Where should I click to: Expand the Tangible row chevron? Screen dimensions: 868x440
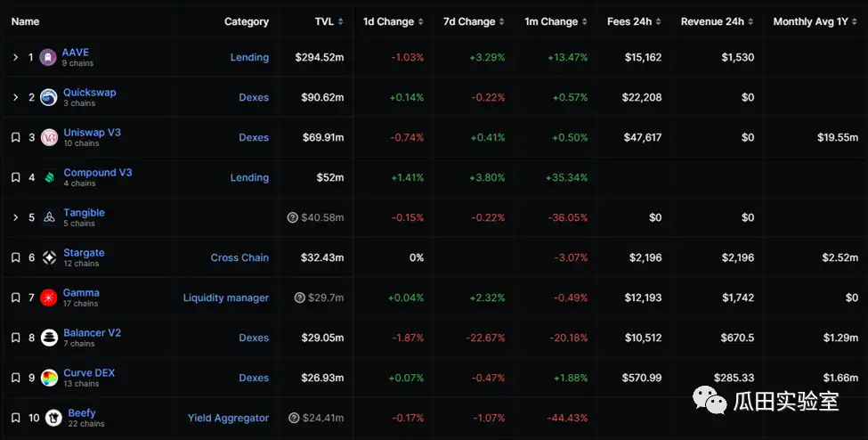(x=15, y=217)
